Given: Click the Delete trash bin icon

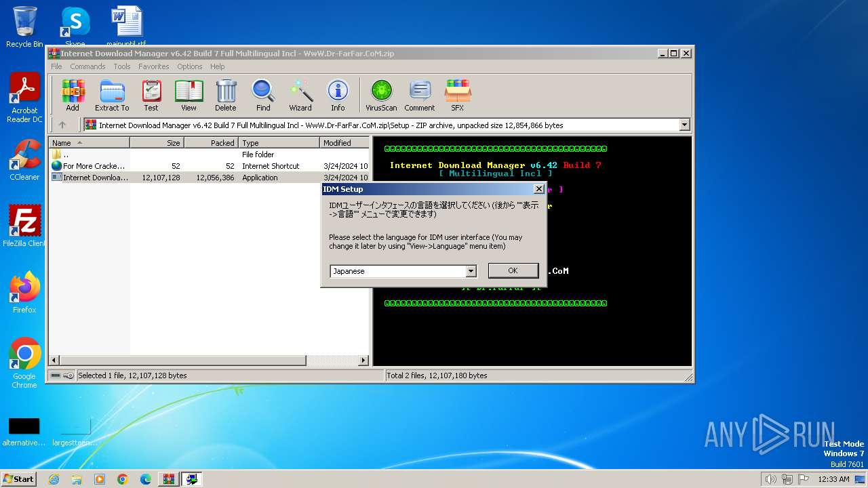Looking at the screenshot, I should (x=226, y=95).
